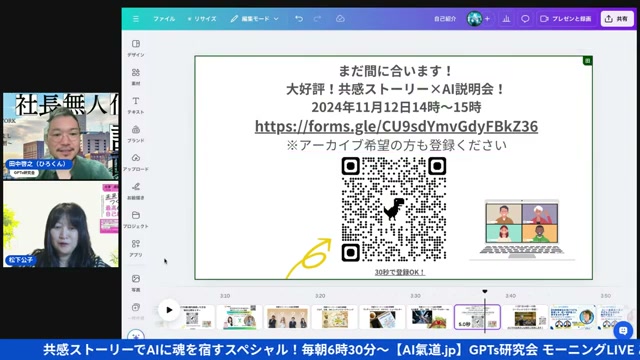The width and height of the screenshot is (640, 360).
Task: Select the 田中啓之 webcam video feed
Action: [x=61, y=136]
